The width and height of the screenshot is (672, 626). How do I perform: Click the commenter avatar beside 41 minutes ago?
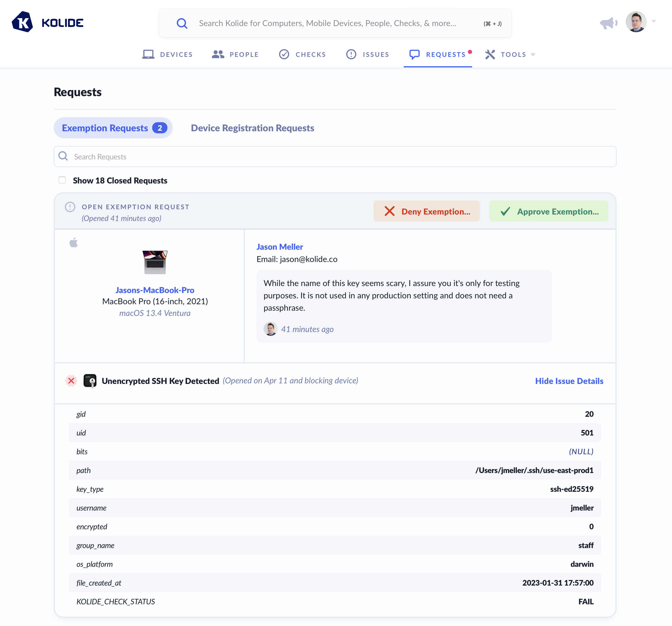270,329
